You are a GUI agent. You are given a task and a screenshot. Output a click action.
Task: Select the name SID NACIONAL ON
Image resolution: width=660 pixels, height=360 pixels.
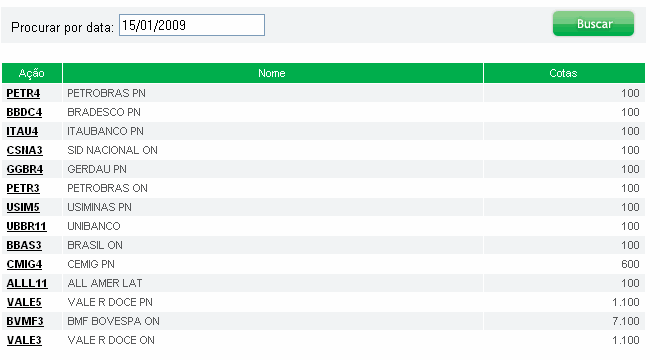(112, 150)
